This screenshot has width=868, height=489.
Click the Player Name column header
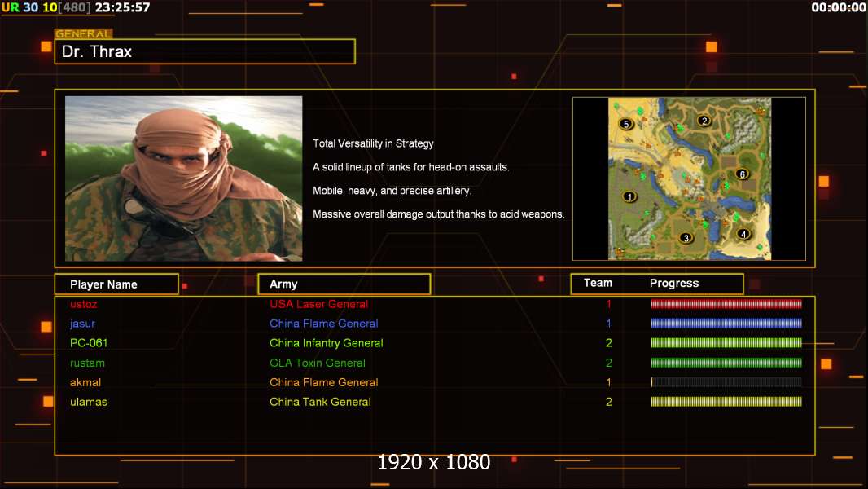[116, 284]
